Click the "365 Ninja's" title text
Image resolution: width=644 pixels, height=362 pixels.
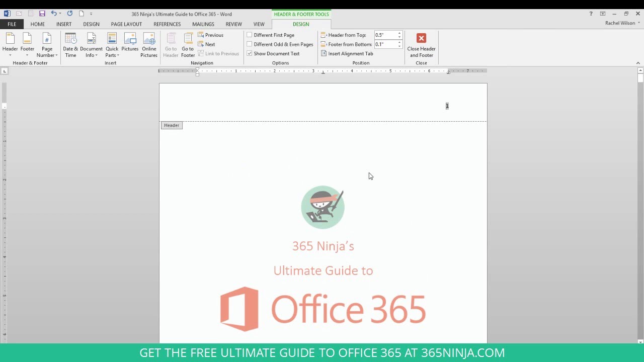[x=323, y=246]
